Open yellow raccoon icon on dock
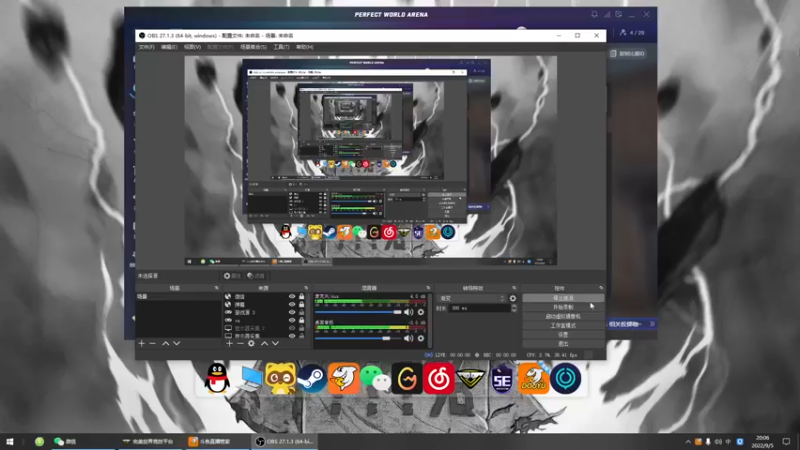Image resolution: width=800 pixels, height=450 pixels. [280, 379]
